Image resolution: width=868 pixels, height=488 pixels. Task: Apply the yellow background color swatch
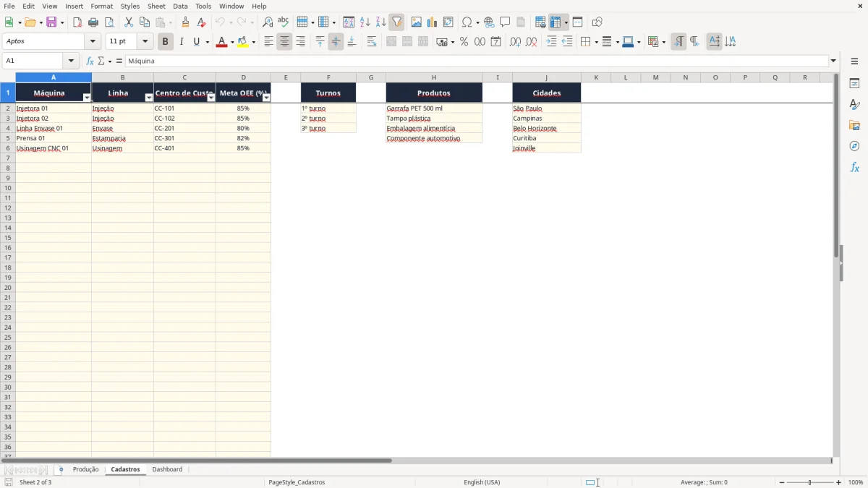coord(243,42)
